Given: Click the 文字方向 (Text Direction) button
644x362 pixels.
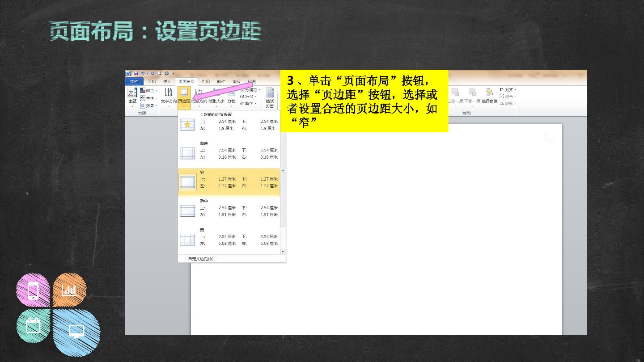Looking at the screenshot, I should [169, 97].
